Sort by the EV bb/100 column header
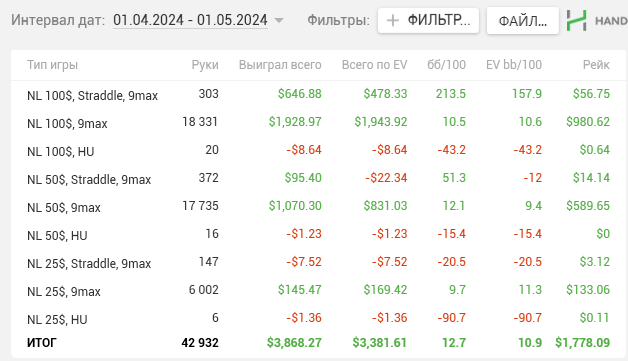The width and height of the screenshot is (628, 361). click(514, 65)
